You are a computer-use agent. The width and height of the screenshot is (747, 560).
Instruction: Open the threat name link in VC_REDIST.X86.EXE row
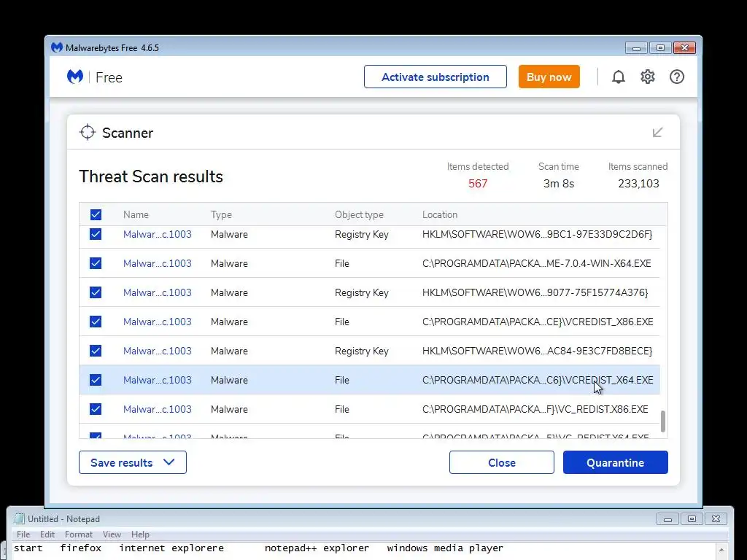tap(158, 409)
